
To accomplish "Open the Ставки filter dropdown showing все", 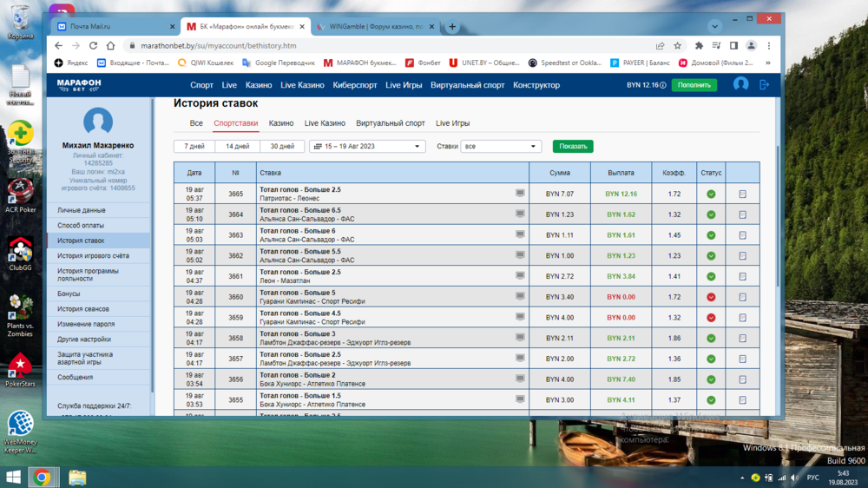I will pyautogui.click(x=501, y=147).
